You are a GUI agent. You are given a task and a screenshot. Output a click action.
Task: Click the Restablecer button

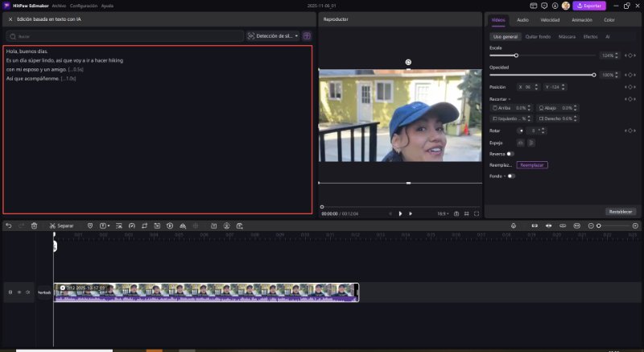point(621,211)
